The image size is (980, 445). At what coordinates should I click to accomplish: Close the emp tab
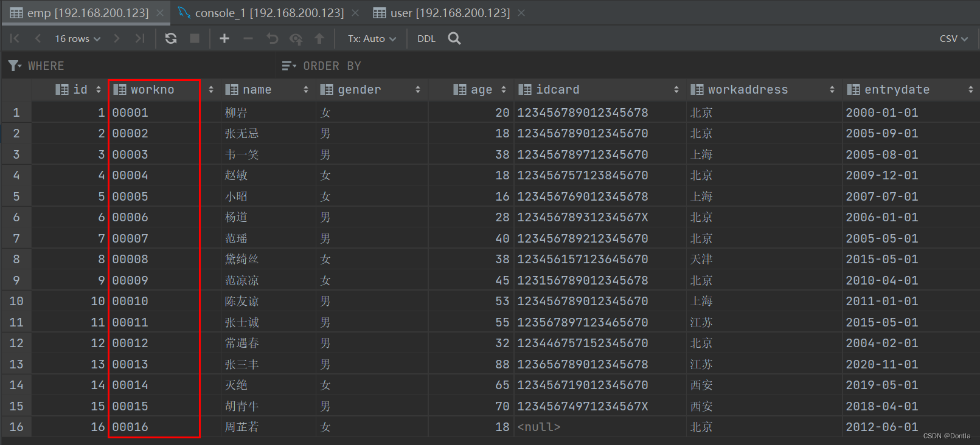pos(160,13)
